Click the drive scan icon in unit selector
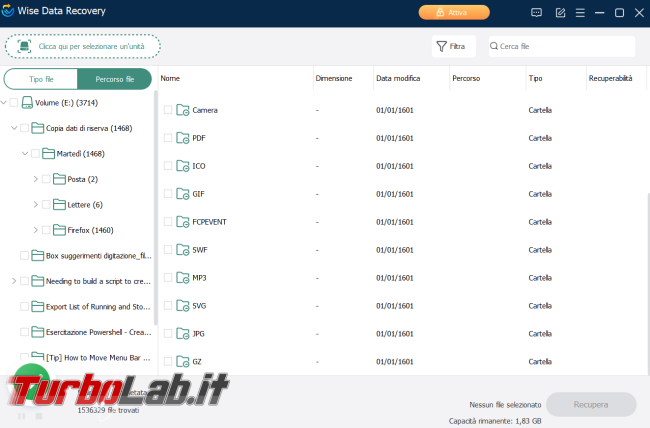Screen dimensions: 650x428 [x=24, y=46]
